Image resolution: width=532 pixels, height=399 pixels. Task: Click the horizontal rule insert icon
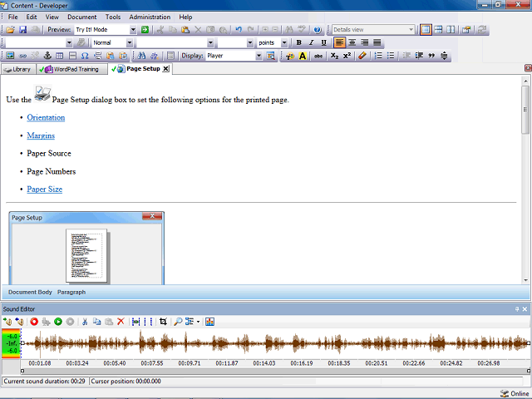tap(72, 56)
